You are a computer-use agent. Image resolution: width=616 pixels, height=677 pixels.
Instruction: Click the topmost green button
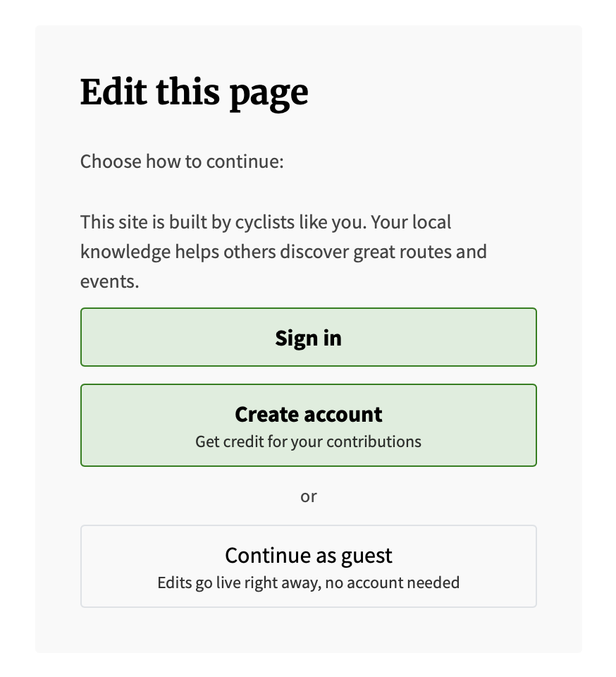(308, 337)
